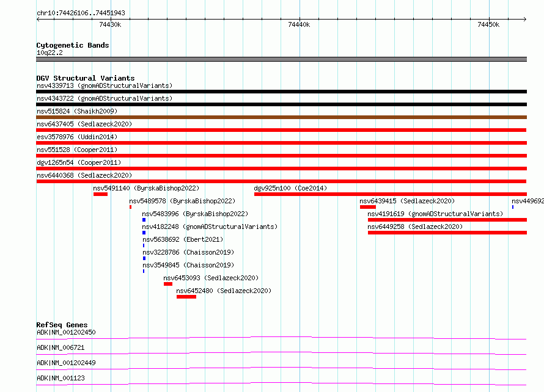
Task: Select the nsv551528 (Cooper2011) label
Action: coord(77,150)
